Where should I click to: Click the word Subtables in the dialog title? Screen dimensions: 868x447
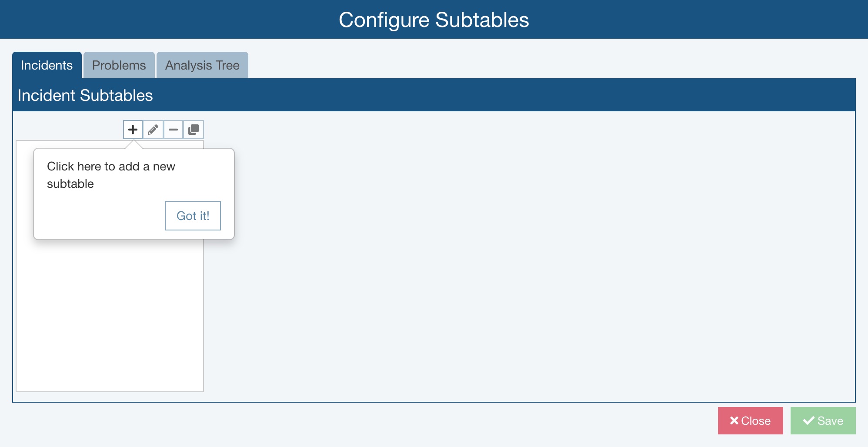click(482, 20)
